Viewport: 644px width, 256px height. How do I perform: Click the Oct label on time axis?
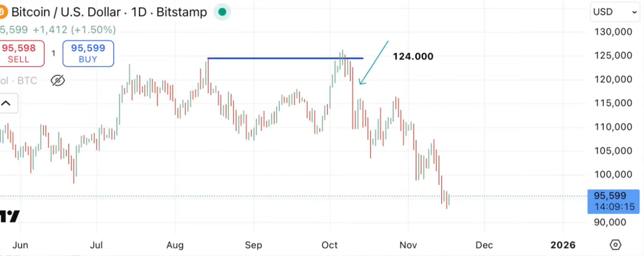(330, 245)
